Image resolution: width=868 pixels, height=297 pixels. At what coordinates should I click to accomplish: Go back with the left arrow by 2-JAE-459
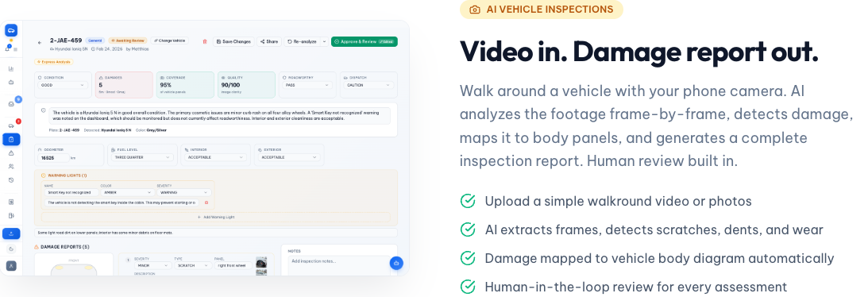click(39, 42)
